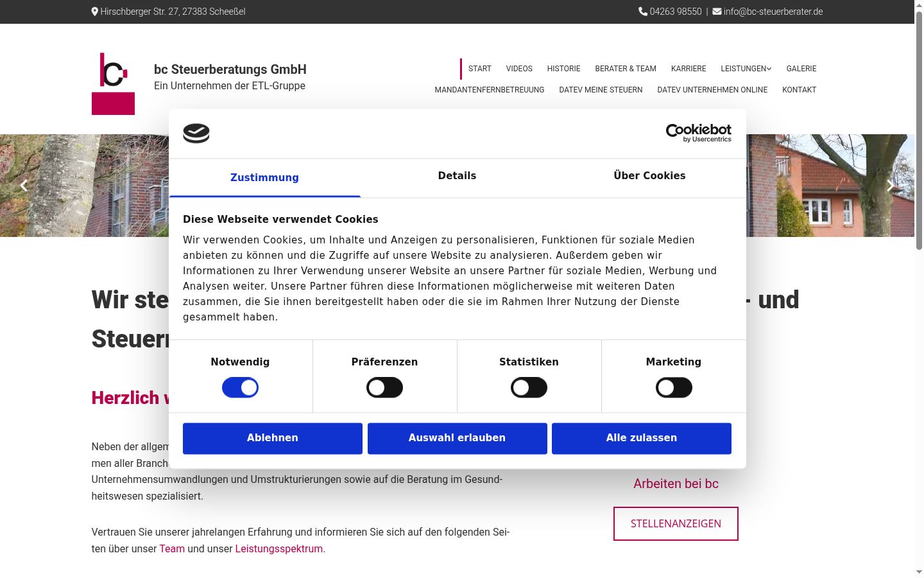Click 'Ein Unternehmen der ETL-Gruppe' tagline
This screenshot has width=924, height=578.
pyautogui.click(x=230, y=86)
